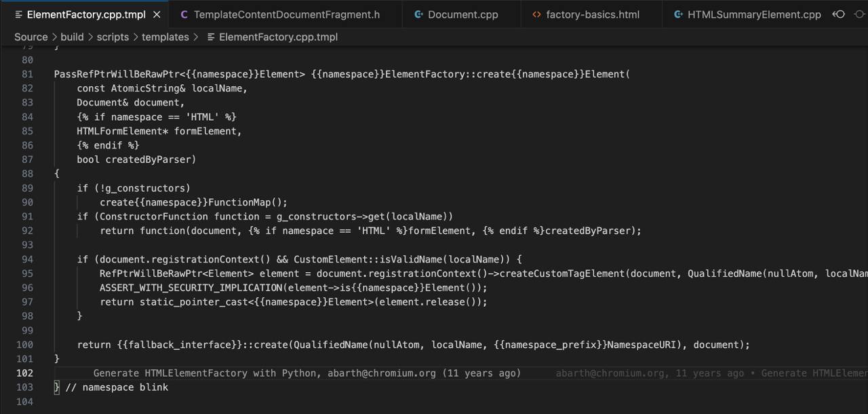Image resolution: width=868 pixels, height=414 pixels.
Task: Close the ElementFactory.cpp.tmpl tab
Action: tap(157, 14)
